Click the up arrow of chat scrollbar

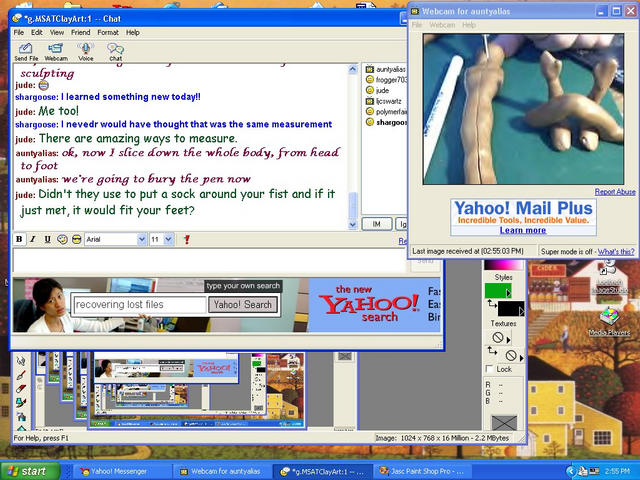pyautogui.click(x=353, y=69)
